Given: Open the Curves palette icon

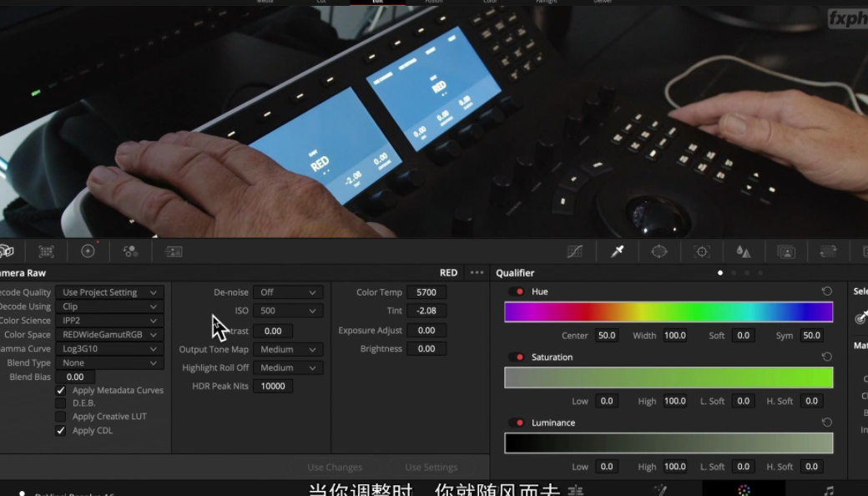Looking at the screenshot, I should coord(575,251).
